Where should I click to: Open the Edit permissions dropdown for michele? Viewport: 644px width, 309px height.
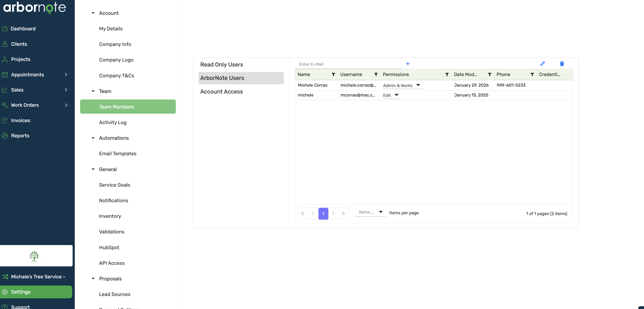(396, 95)
